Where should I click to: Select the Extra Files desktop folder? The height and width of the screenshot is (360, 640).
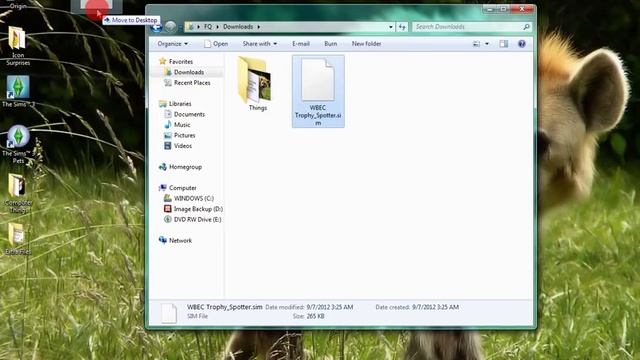[x=17, y=239]
